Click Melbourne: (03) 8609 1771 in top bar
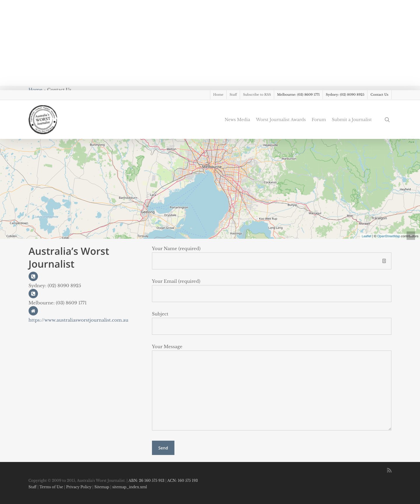This screenshot has height=504, width=420. point(298,95)
